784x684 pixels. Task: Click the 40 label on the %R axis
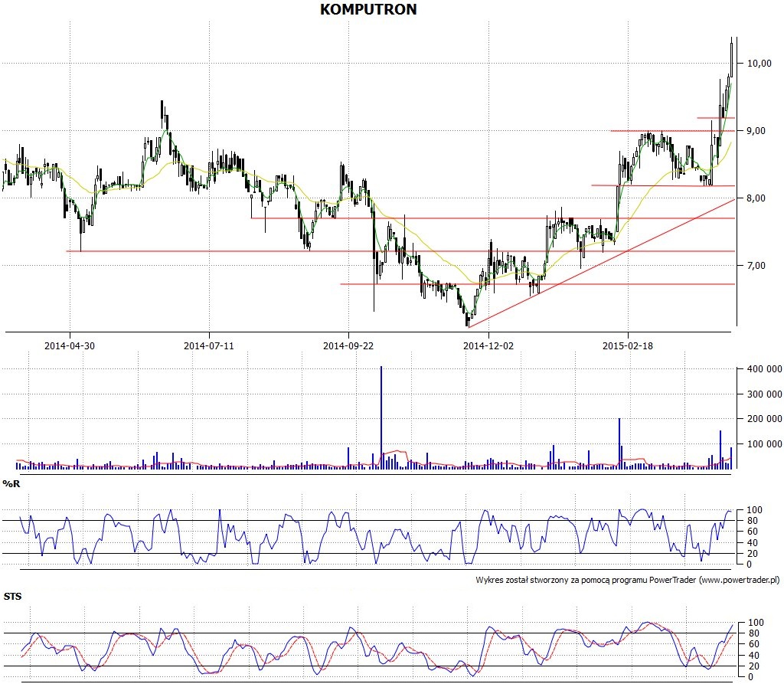click(x=752, y=543)
